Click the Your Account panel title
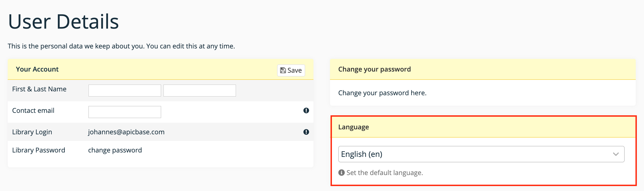Image resolution: width=644 pixels, height=191 pixels. point(37,69)
